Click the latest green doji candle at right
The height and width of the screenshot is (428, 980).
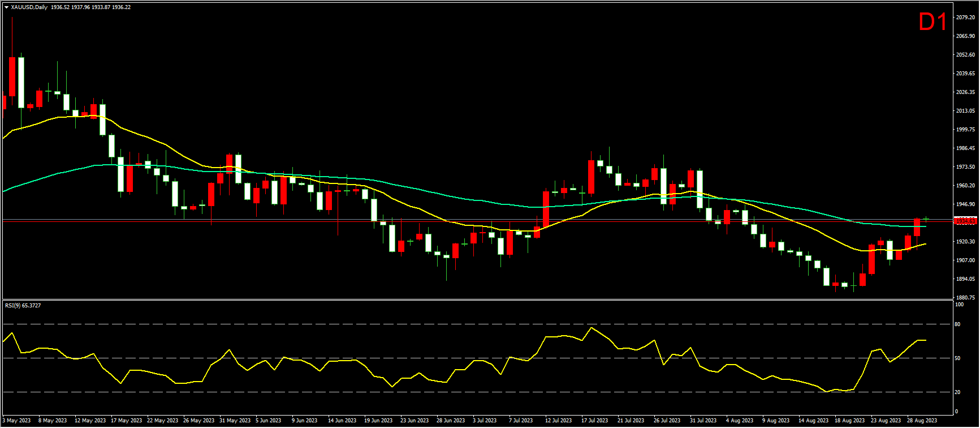pyautogui.click(x=926, y=219)
